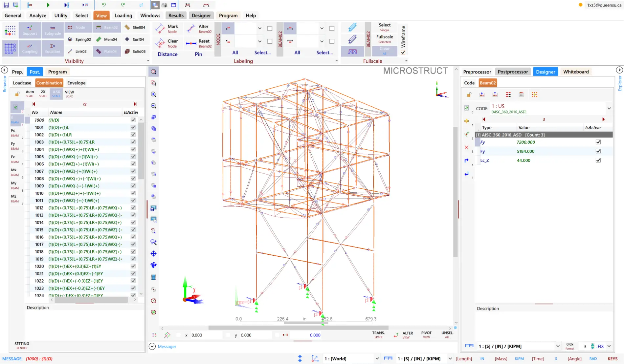Click the Mx BEAM result icon
Screen dimensions: 624x364
pyautogui.click(x=14, y=172)
